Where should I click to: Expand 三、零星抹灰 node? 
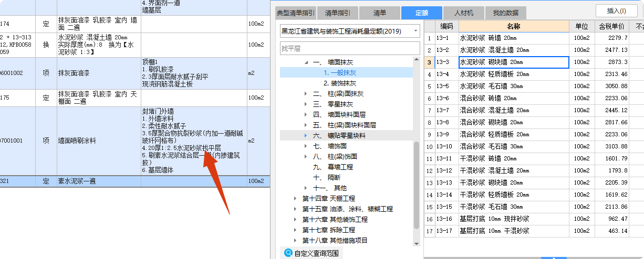[x=306, y=104]
